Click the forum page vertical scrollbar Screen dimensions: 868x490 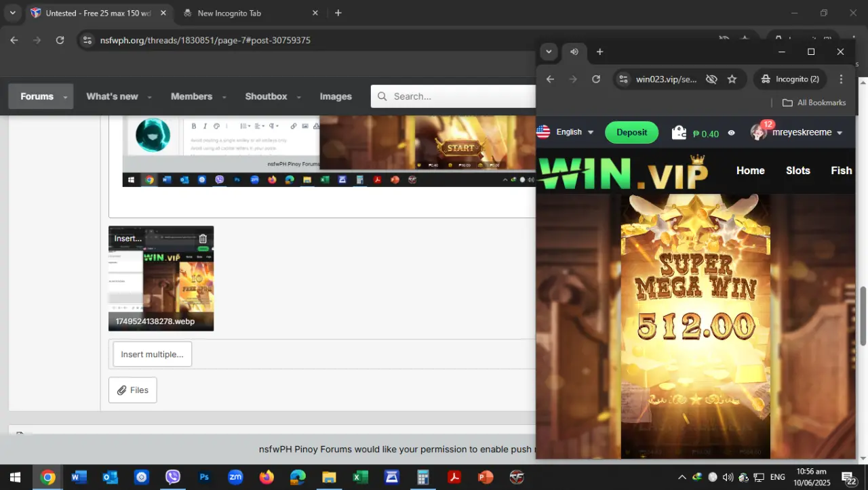point(863,316)
